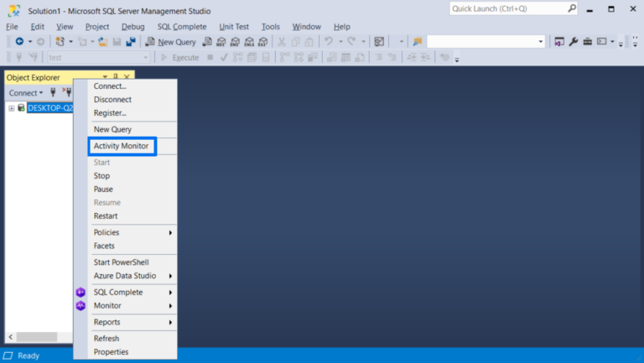The image size is (644, 363).
Task: Select Activity Monitor from the context menu
Action: pos(122,146)
